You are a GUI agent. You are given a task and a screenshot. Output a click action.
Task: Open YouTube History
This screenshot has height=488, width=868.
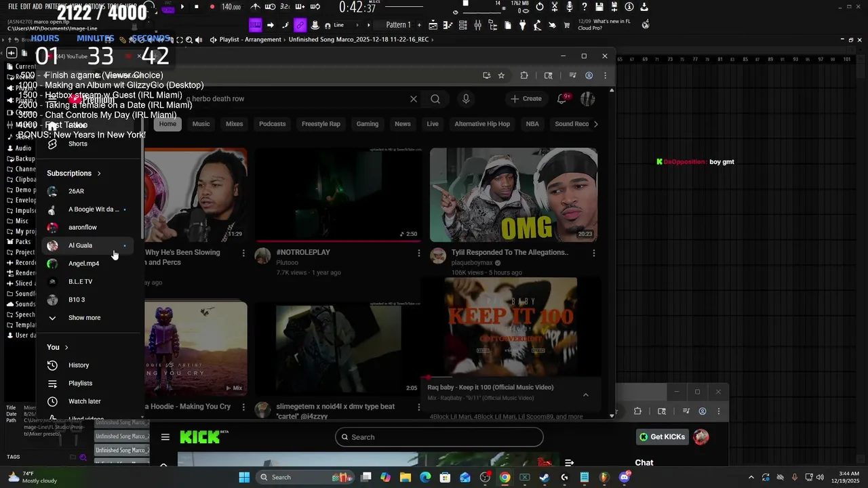pos(86,365)
